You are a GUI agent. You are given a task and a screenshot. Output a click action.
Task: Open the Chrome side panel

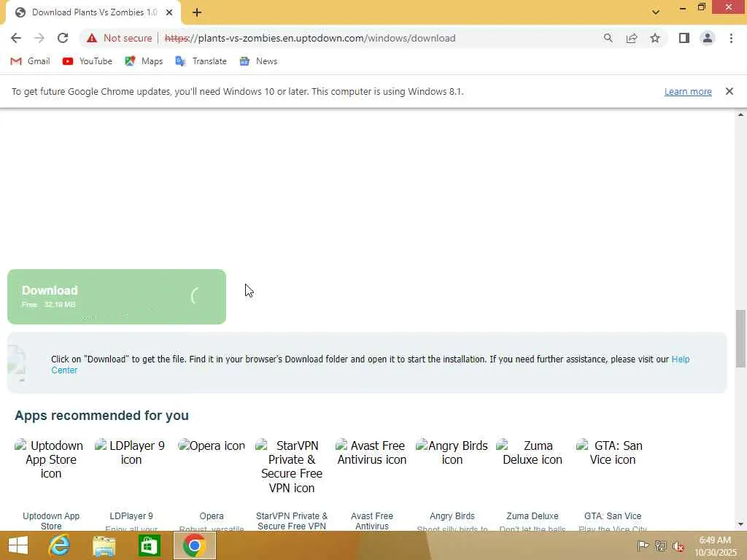click(684, 38)
